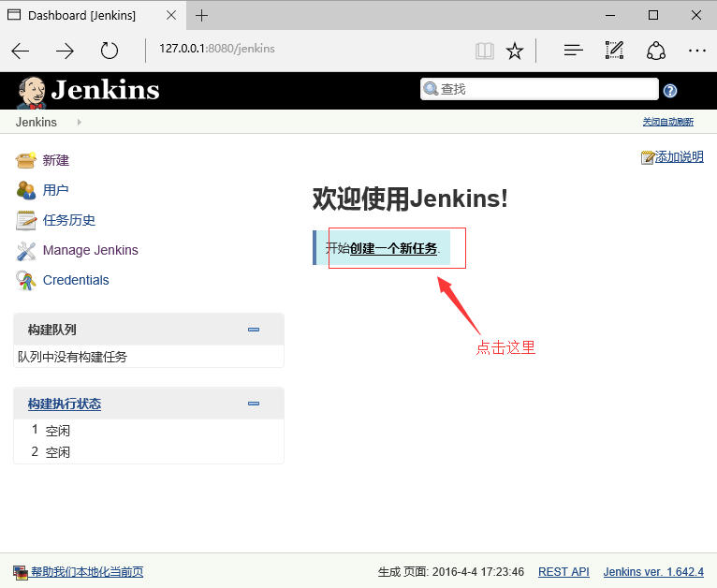The image size is (717, 588).
Task: Open the Edge Hub lines icon
Action: click(574, 51)
